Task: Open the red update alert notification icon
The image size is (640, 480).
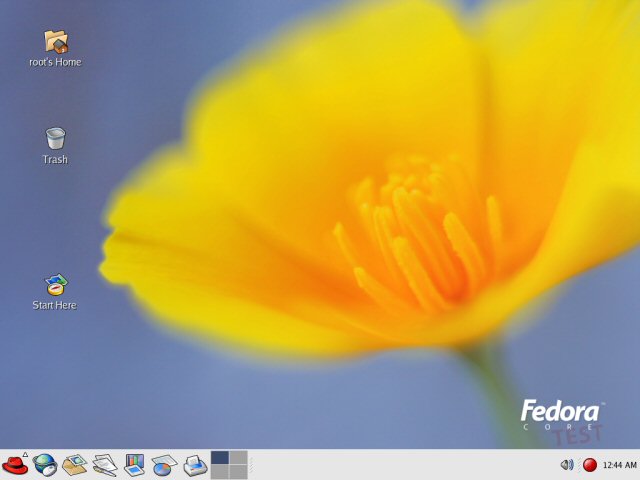Action: pyautogui.click(x=589, y=464)
